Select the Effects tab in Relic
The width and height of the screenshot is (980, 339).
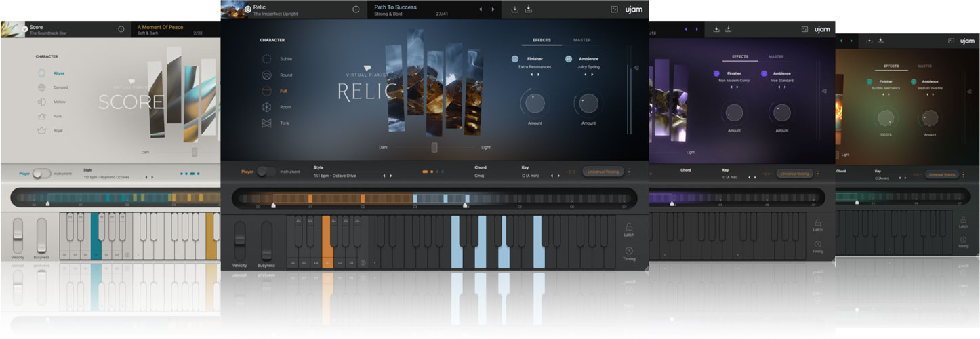[542, 40]
